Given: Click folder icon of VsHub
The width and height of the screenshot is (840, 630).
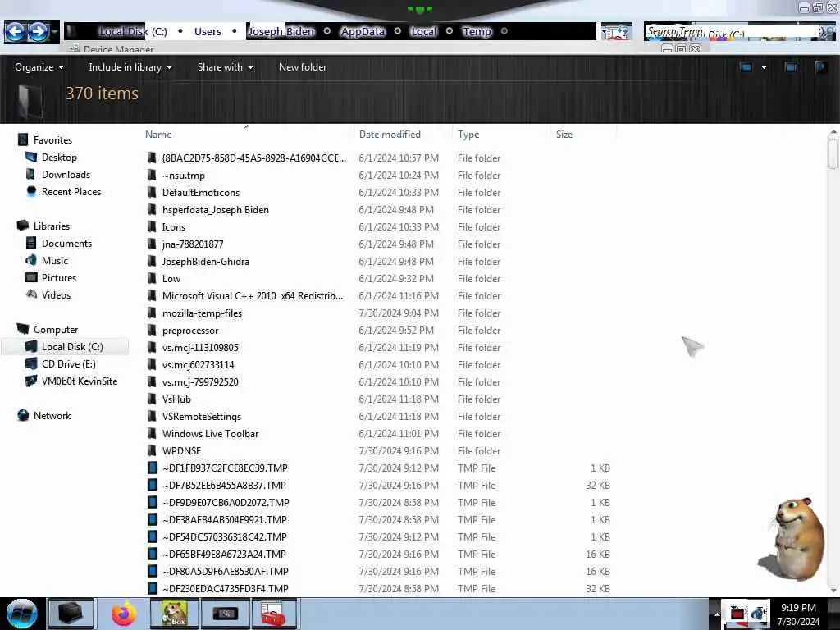Looking at the screenshot, I should tap(152, 399).
